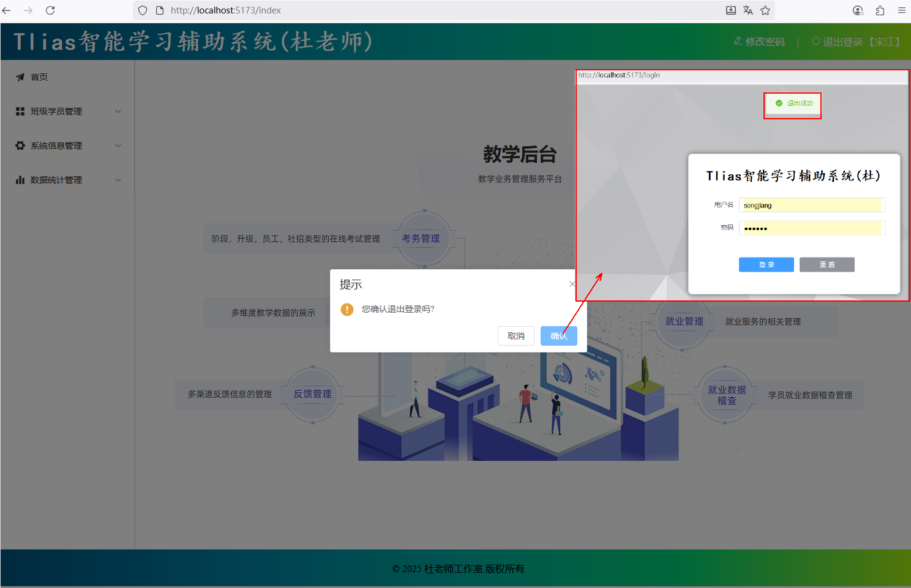Click the shield tracking protection icon
This screenshot has height=588, width=911.
(143, 10)
